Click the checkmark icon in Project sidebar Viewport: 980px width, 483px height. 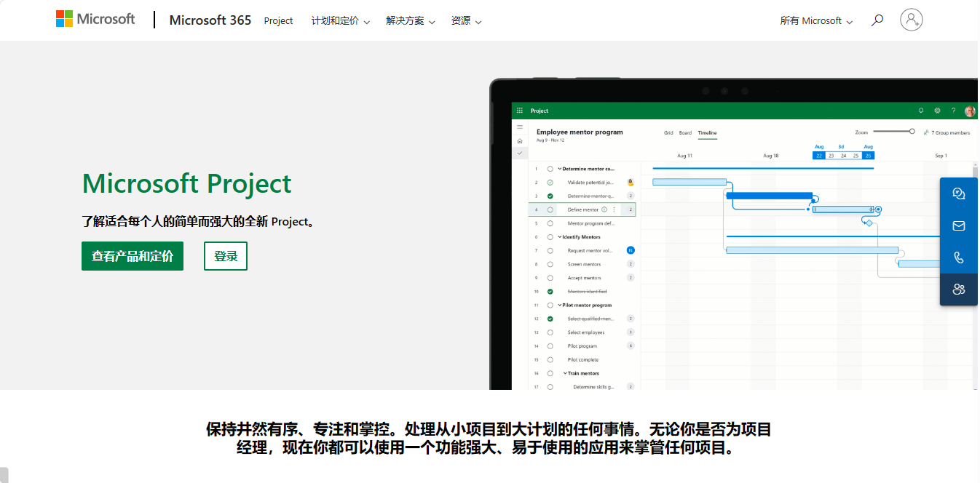[x=520, y=153]
